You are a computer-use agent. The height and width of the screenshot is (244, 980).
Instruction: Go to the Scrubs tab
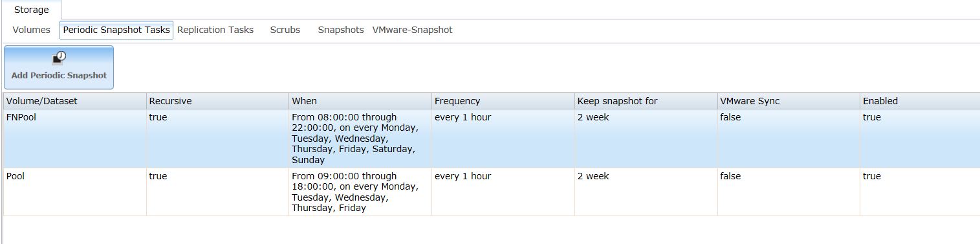[x=285, y=30]
